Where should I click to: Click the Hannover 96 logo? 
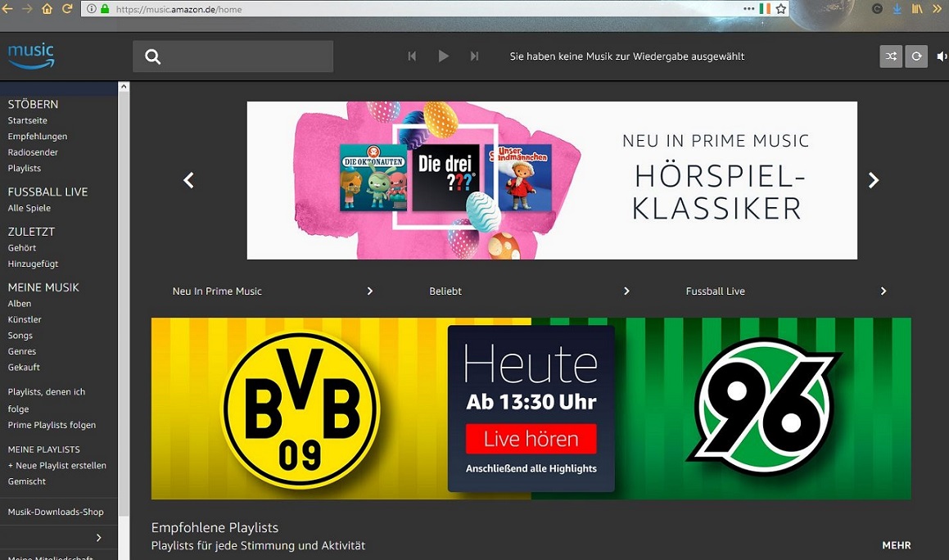(764, 407)
